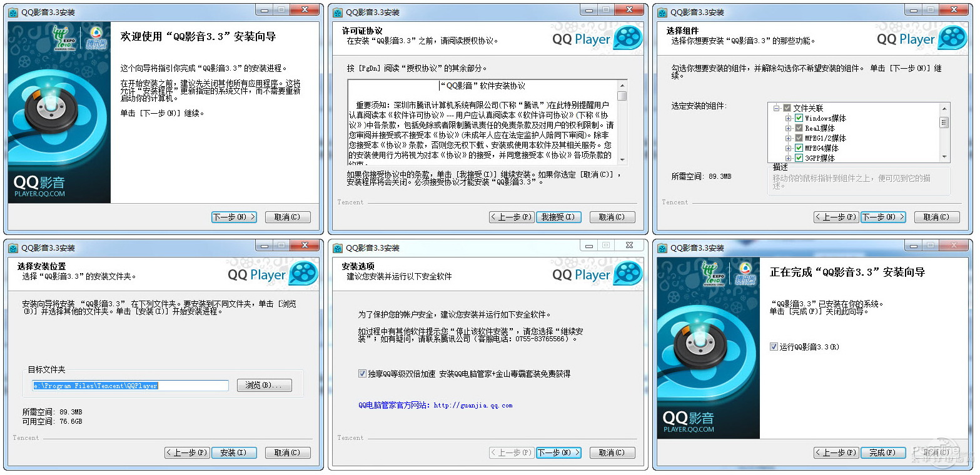
Task: Expand the MPEG1/2媒体 tree node
Action: [789, 138]
